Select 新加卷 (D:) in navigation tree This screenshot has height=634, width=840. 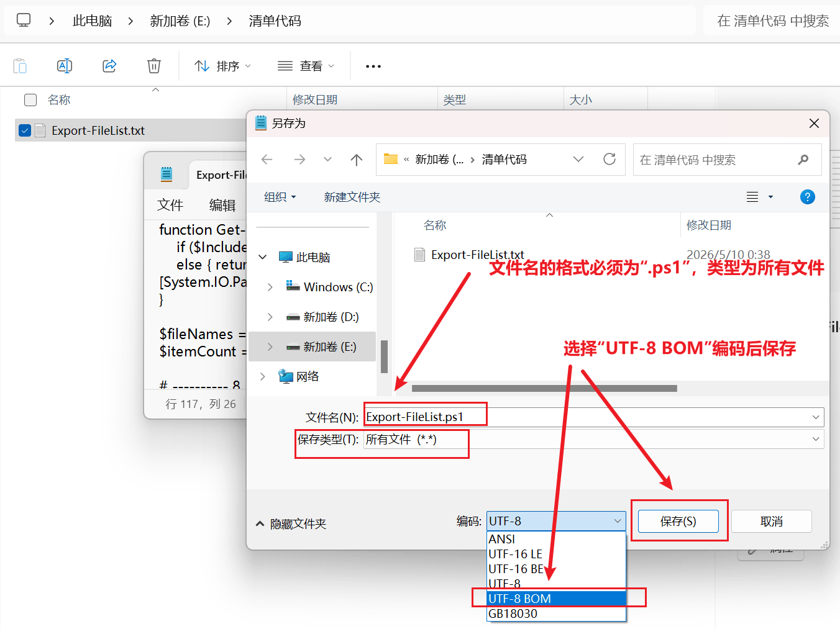[331, 317]
